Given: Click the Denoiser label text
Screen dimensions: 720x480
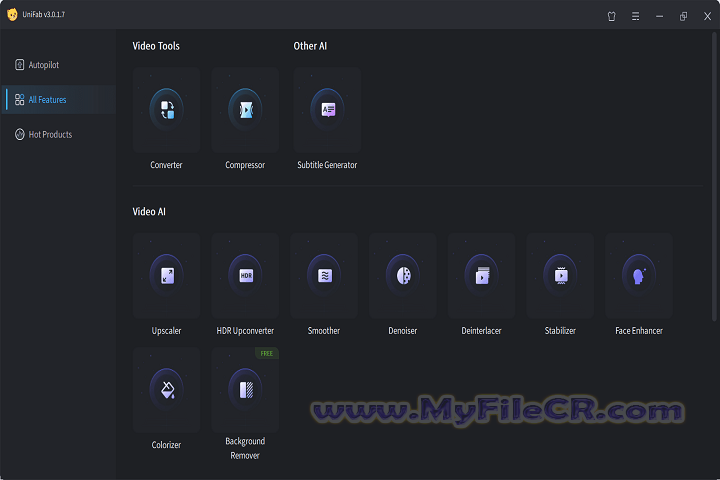Looking at the screenshot, I should pos(403,331).
